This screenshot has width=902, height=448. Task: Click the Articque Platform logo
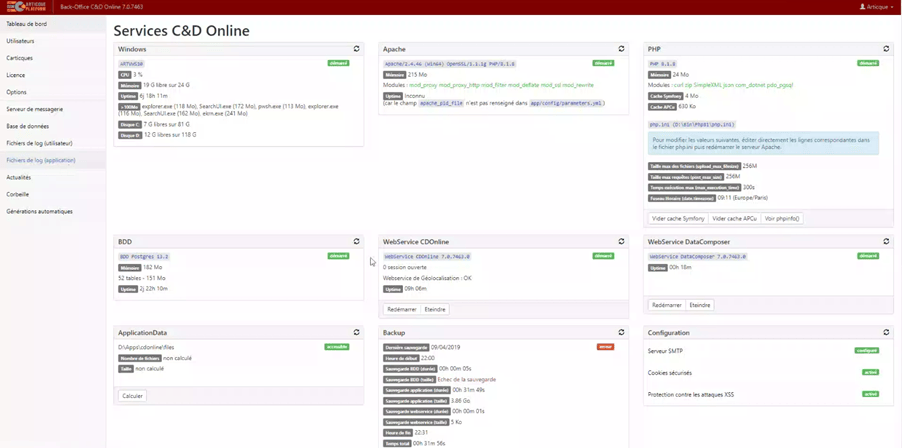[x=27, y=7]
